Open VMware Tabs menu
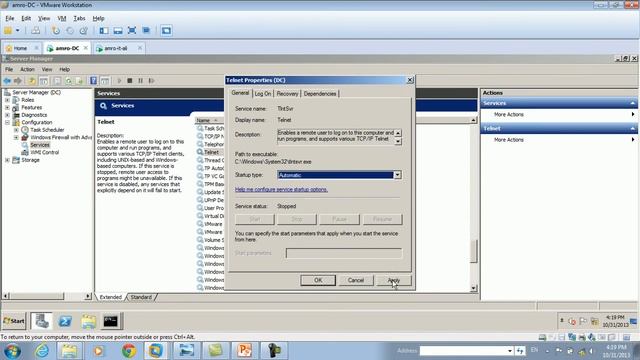Screen dimensions: 640x360 [79, 18]
